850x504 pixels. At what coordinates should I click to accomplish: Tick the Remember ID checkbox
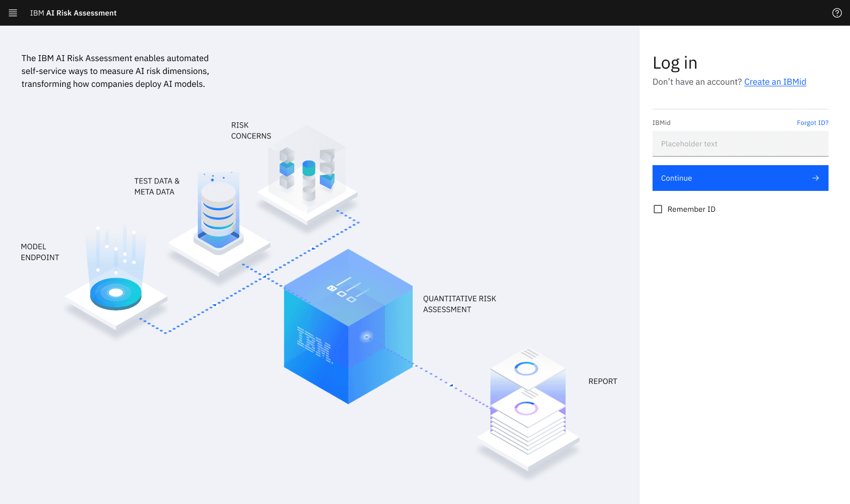pyautogui.click(x=658, y=209)
